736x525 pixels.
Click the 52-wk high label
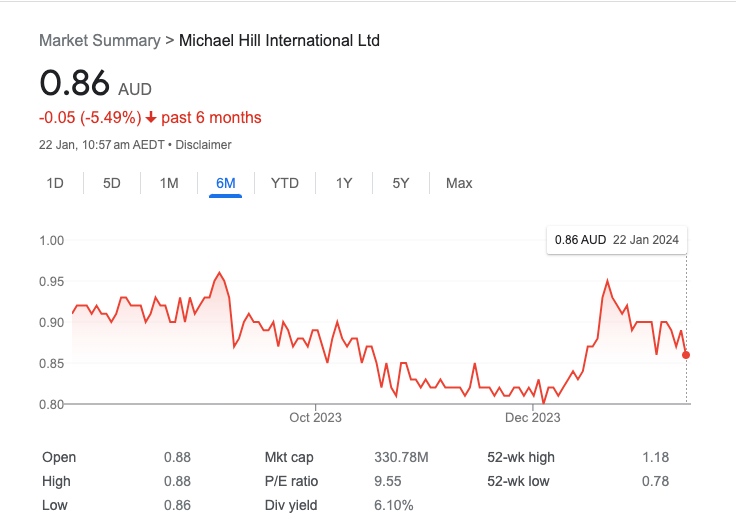tap(521, 457)
